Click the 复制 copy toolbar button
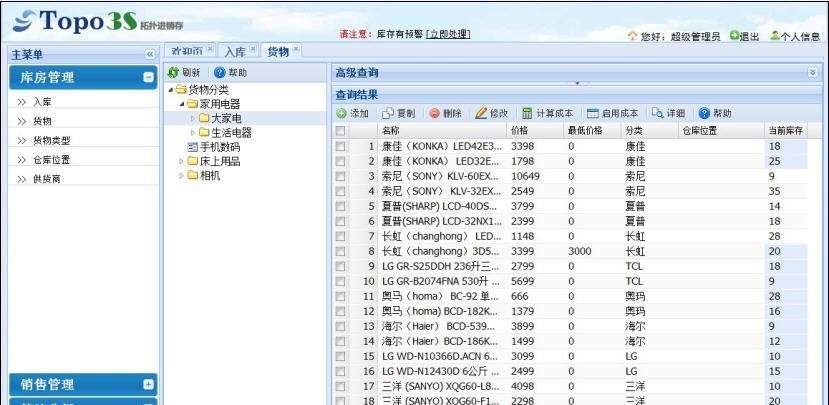This screenshot has width=829, height=405. coord(399,113)
